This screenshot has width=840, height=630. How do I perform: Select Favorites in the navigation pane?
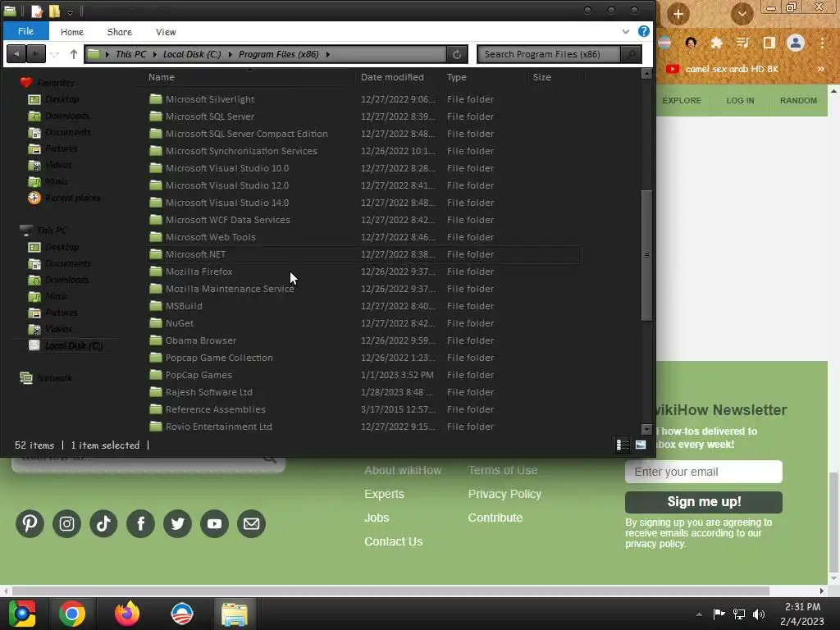56,83
